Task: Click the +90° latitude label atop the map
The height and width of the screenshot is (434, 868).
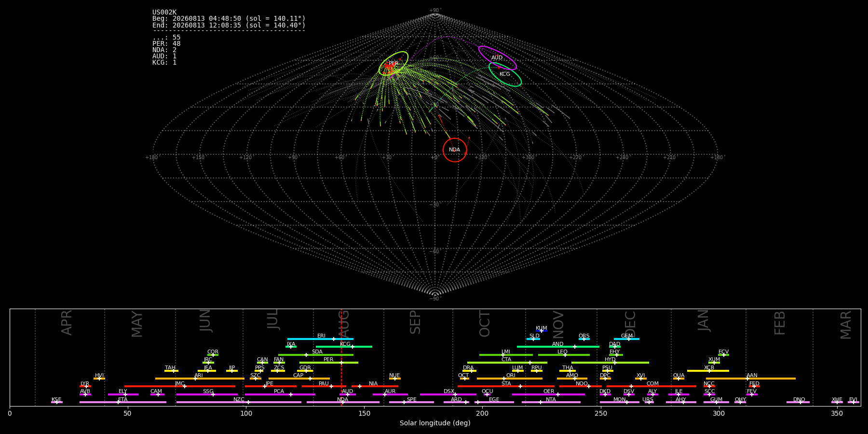Action: tap(435, 10)
